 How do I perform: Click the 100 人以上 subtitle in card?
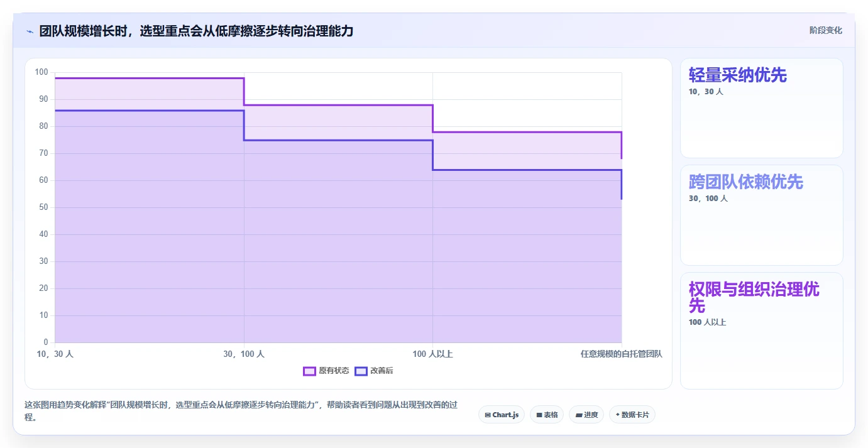tap(708, 322)
